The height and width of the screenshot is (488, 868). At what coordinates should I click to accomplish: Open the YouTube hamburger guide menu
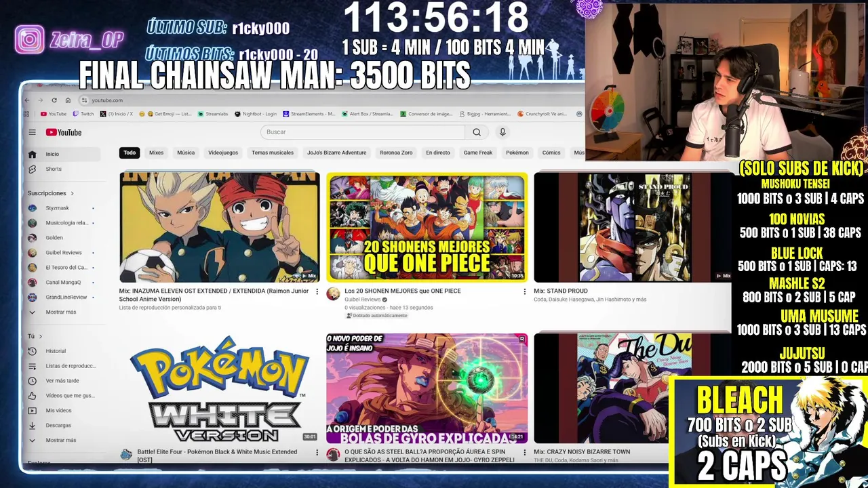click(x=32, y=132)
